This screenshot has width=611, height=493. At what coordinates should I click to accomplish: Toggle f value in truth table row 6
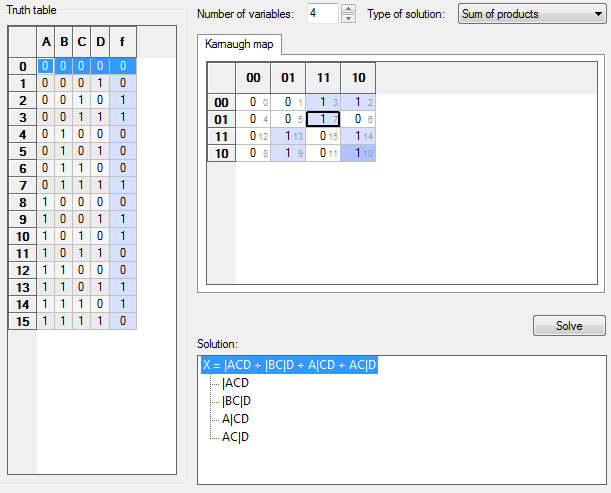tap(123, 168)
